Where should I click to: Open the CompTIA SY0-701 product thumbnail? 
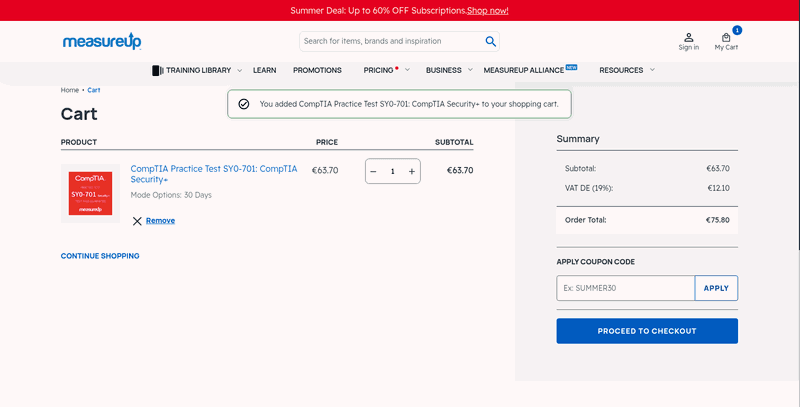[90, 193]
